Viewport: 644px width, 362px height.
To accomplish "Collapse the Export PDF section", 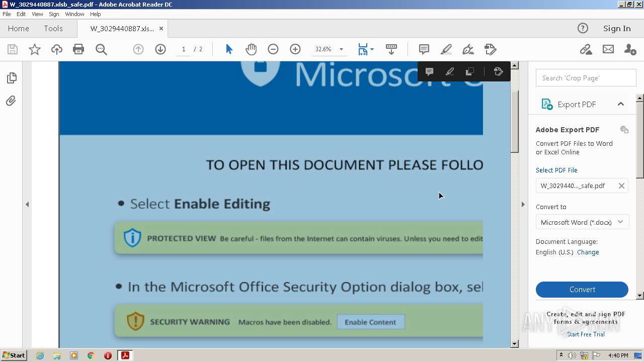I will [x=621, y=105].
